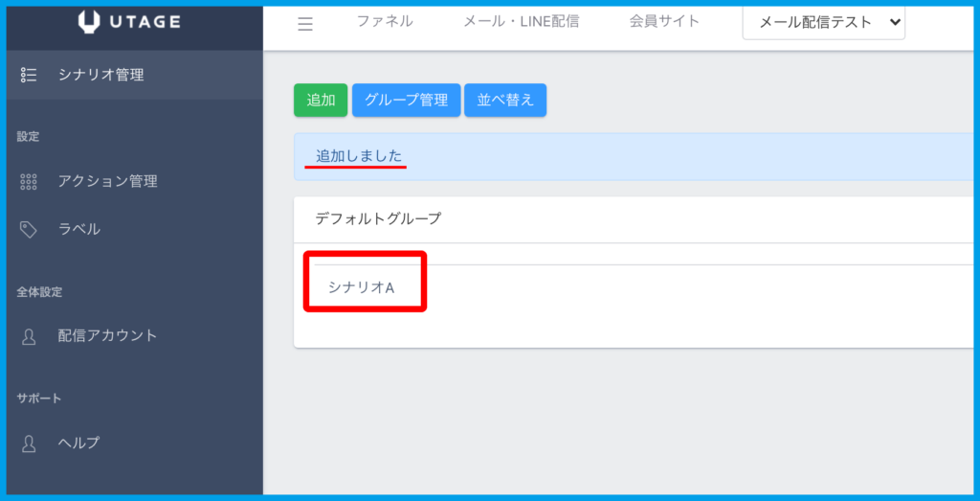Image resolution: width=980 pixels, height=501 pixels.
Task: Click the アクション管理 grid icon
Action: coord(29,181)
